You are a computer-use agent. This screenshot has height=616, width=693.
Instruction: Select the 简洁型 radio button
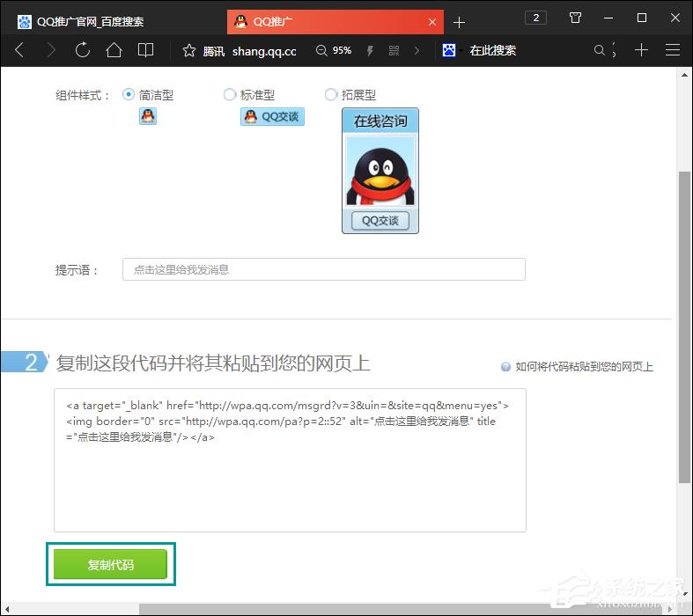pos(129,94)
